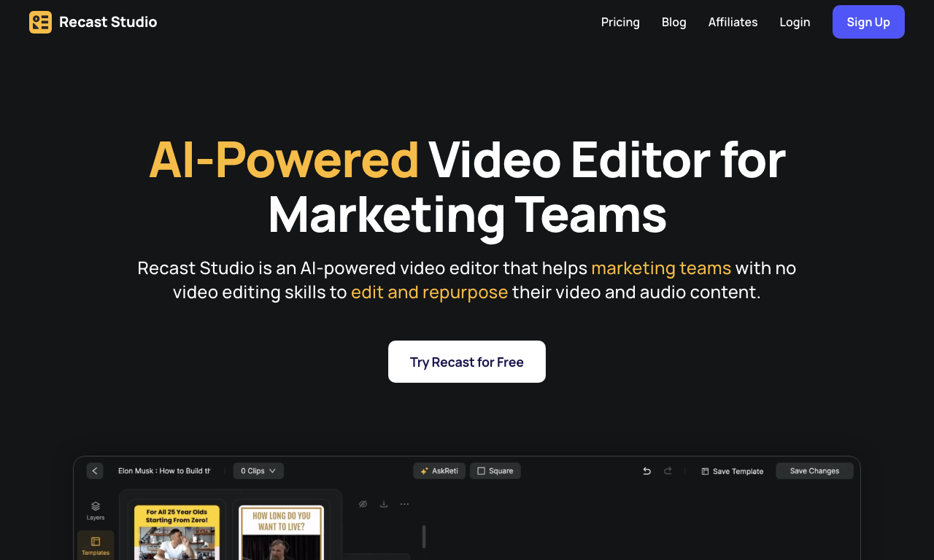Open the Layers panel icon
This screenshot has height=560, width=934.
(x=96, y=510)
